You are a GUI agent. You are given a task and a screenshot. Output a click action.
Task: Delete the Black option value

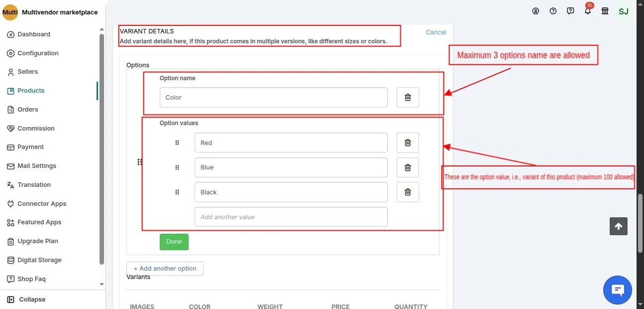coord(408,192)
